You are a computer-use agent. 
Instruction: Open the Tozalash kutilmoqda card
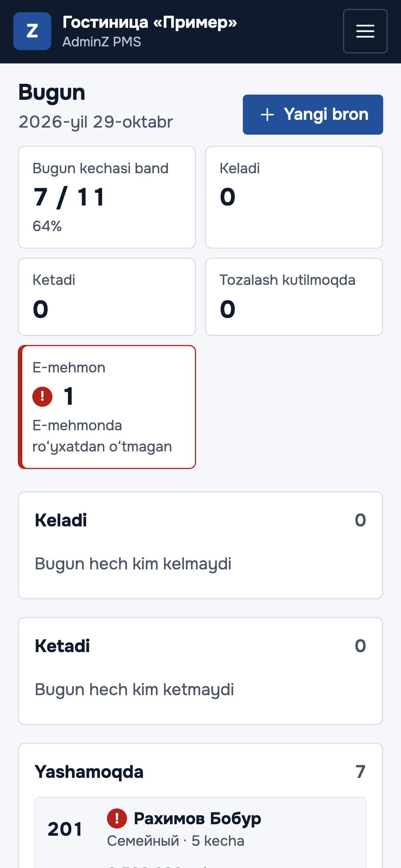click(294, 297)
